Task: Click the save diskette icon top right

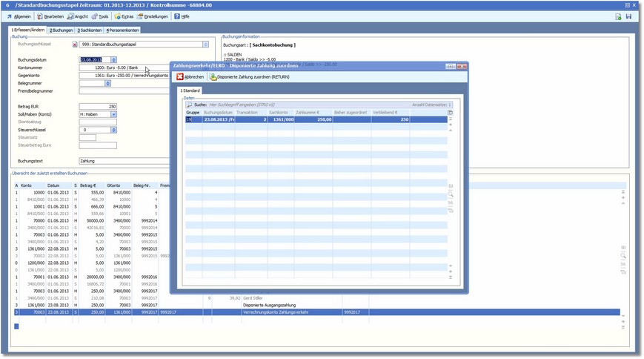Action: point(628,16)
